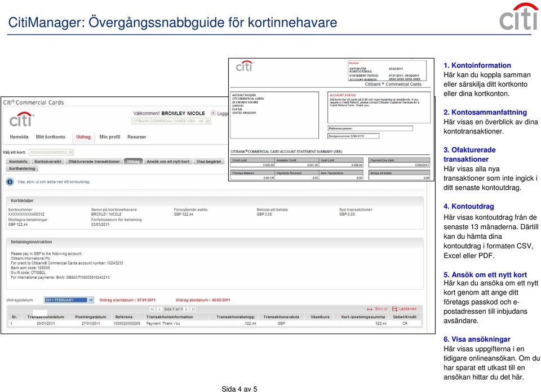Click Kort-/postningssumma column header
The image size is (541, 392).
[x=363, y=317]
